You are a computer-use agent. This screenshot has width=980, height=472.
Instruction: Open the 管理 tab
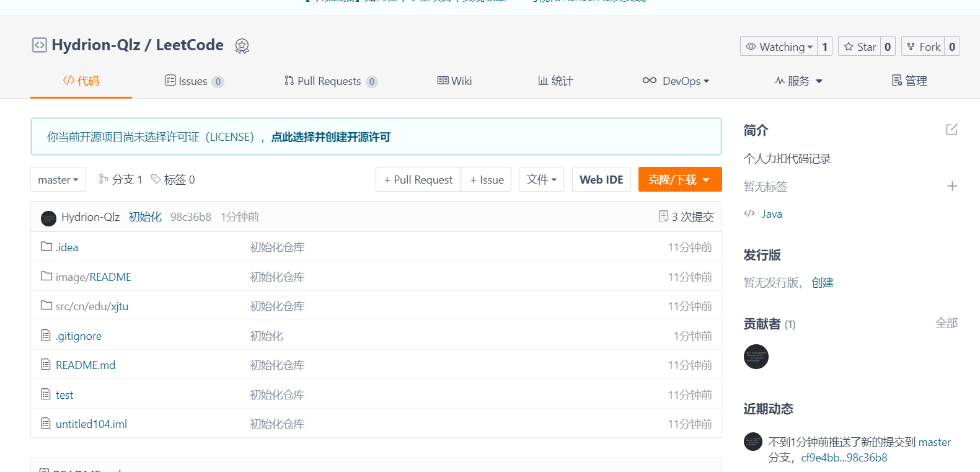tap(909, 81)
